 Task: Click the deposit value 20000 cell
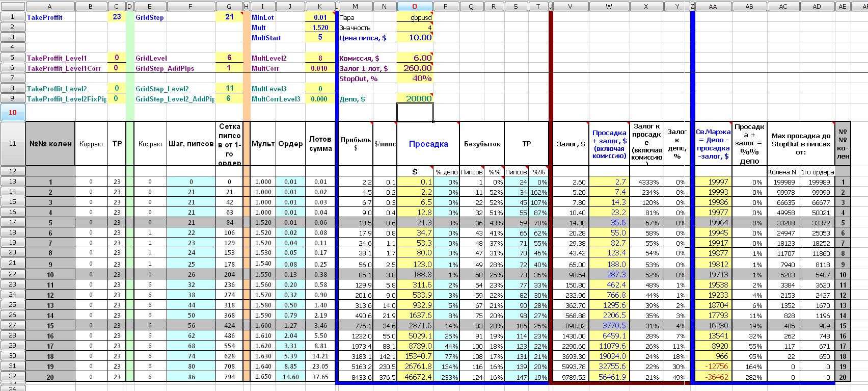point(415,99)
